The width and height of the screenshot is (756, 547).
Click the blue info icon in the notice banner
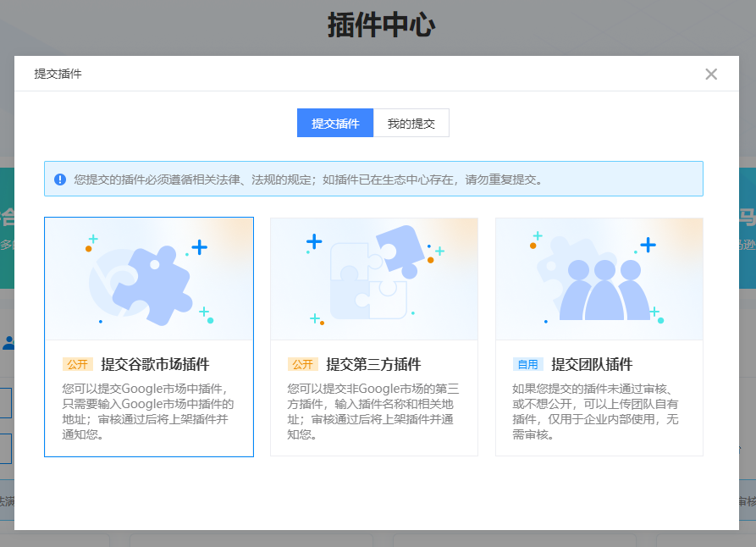click(x=60, y=180)
